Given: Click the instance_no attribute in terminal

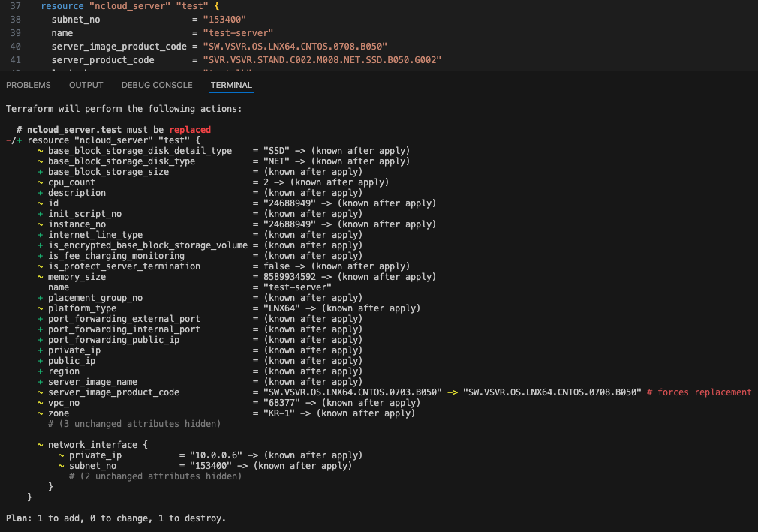Looking at the screenshot, I should point(77,224).
